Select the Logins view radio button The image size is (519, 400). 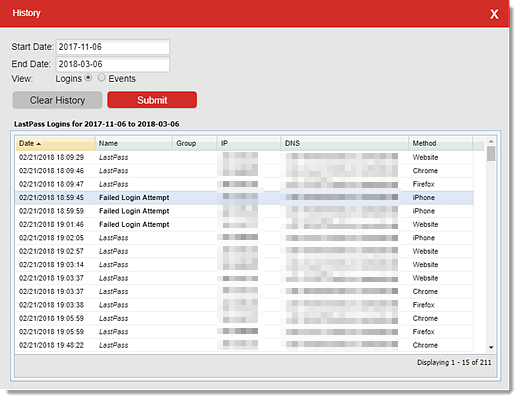tap(88, 78)
